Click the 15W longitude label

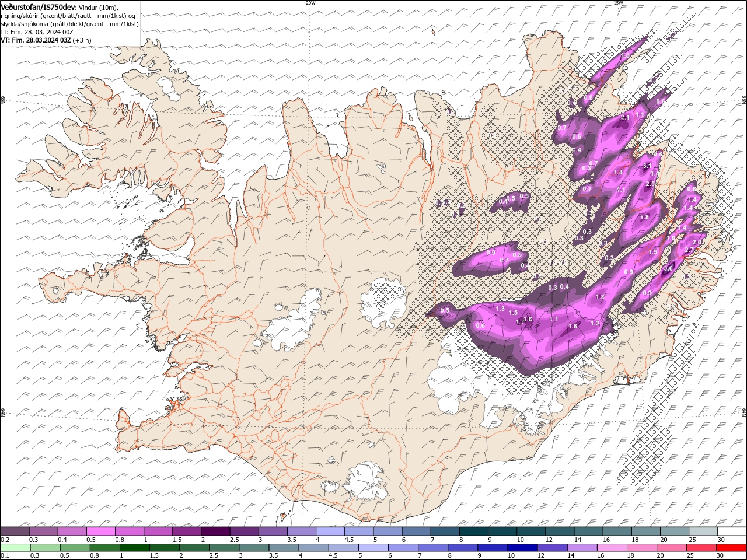click(617, 3)
